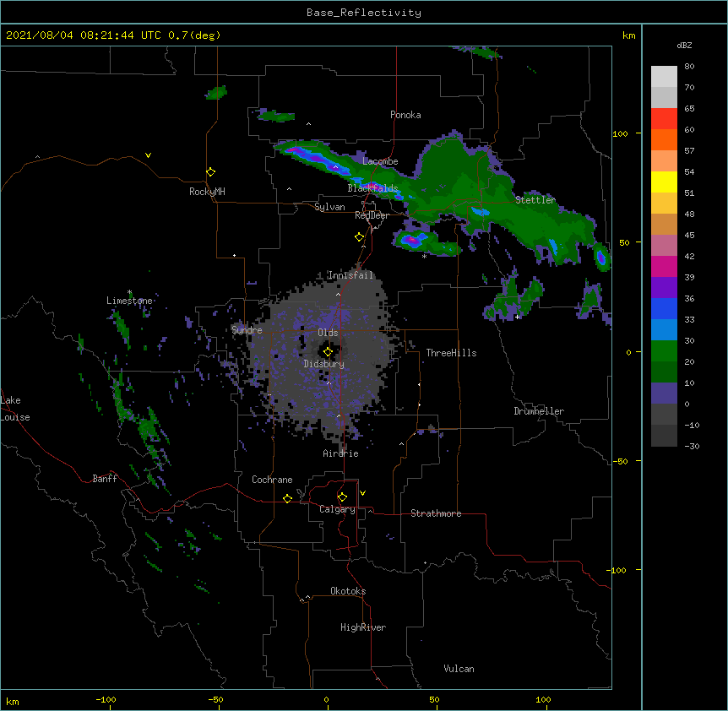
Task: Click the 100 tick label on the right axis
Action: point(620,133)
